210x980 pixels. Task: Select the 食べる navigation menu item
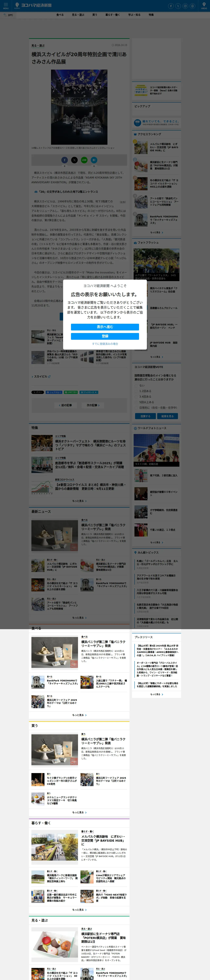[x=60, y=15]
